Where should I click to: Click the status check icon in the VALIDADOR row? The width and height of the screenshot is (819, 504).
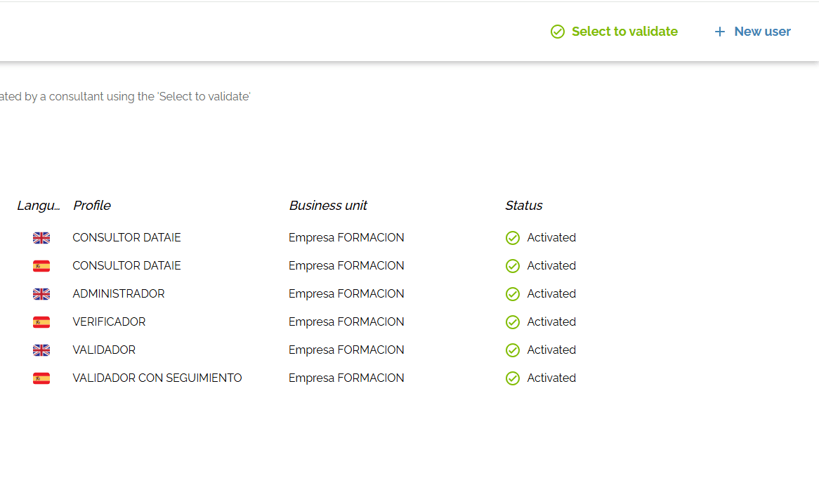coord(513,350)
